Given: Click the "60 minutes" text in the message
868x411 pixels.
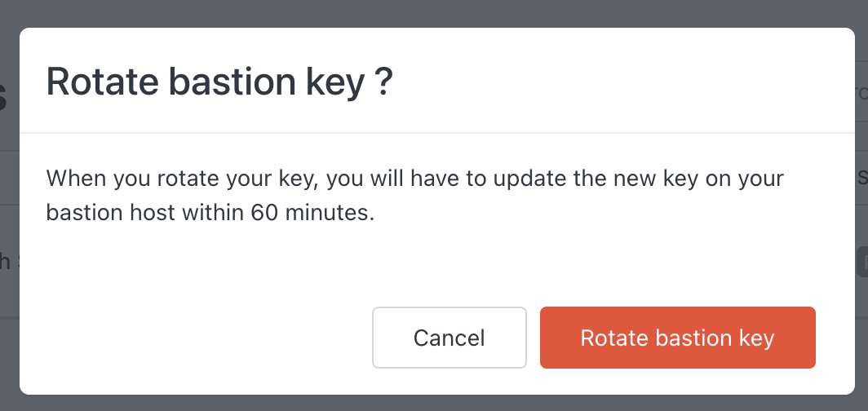Looking at the screenshot, I should (312, 212).
